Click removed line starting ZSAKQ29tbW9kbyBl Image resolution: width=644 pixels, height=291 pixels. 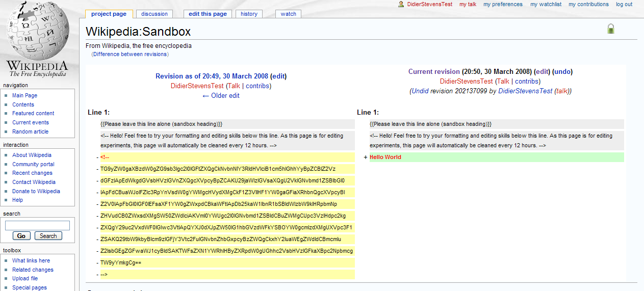[x=227, y=239]
